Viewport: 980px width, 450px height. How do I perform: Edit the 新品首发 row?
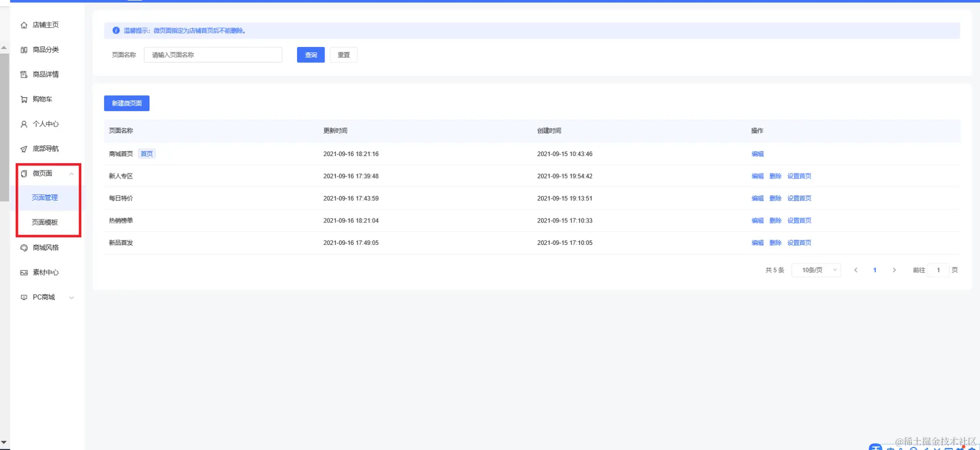click(x=757, y=243)
